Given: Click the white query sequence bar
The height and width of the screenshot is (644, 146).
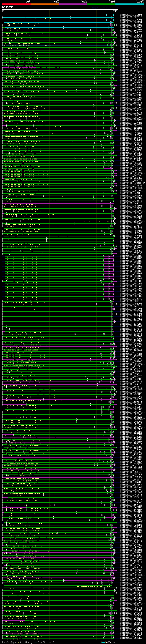Looking at the screenshot, I should (x=60, y=10).
